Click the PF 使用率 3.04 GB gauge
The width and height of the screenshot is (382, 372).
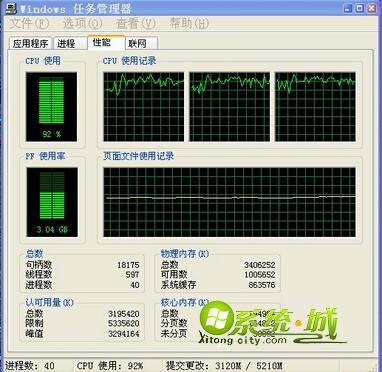[52, 202]
